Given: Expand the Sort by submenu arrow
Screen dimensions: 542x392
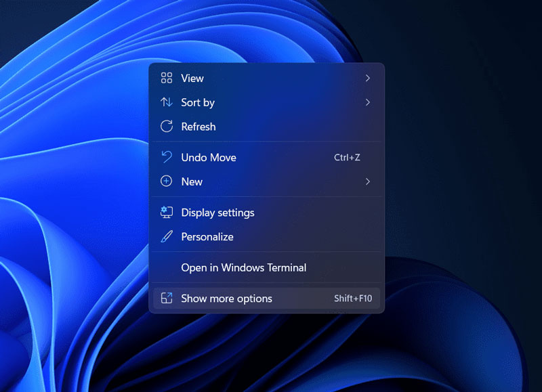Looking at the screenshot, I should (368, 102).
